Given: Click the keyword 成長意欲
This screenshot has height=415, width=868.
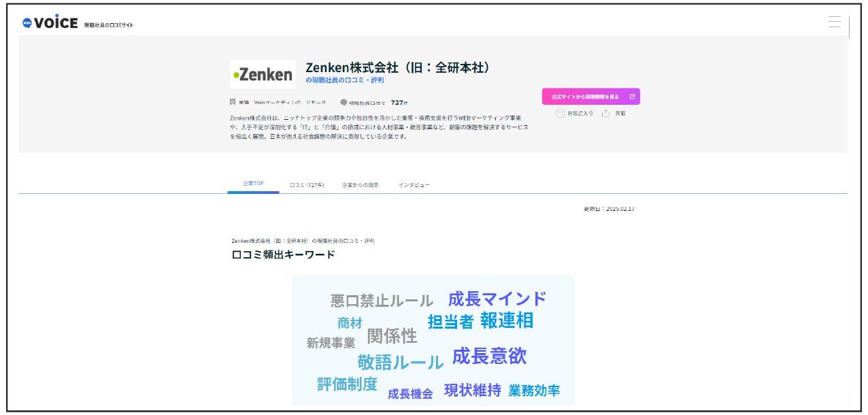Looking at the screenshot, I should 489,356.
